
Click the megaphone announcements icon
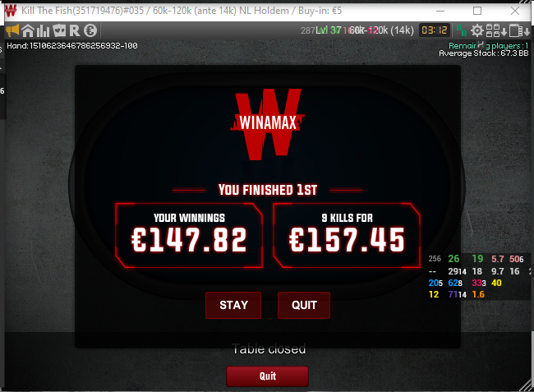point(12,30)
